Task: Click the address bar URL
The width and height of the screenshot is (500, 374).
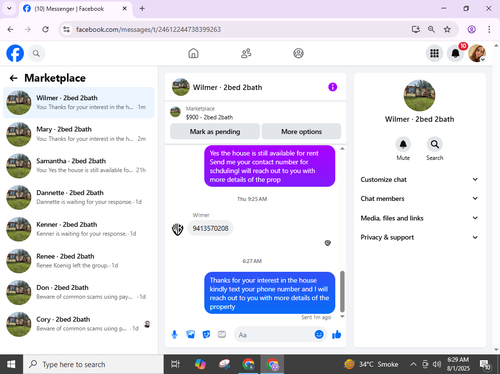Action: [x=148, y=29]
